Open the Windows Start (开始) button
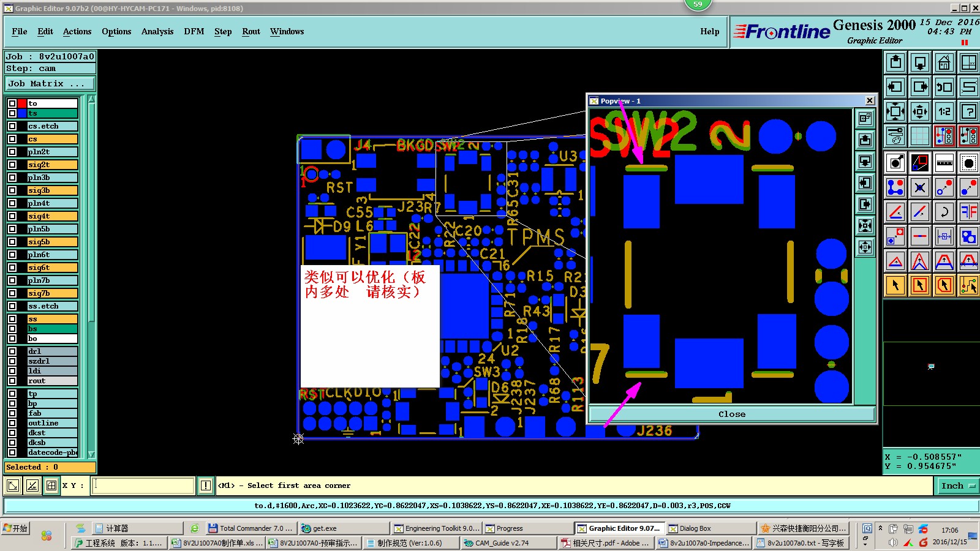The height and width of the screenshot is (551, 980). [16, 528]
